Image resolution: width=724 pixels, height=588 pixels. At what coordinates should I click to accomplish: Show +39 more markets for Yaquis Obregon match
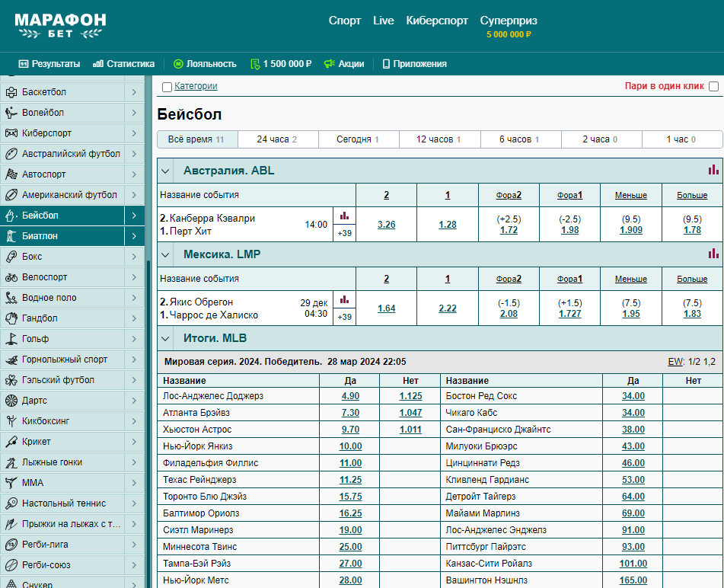point(344,317)
